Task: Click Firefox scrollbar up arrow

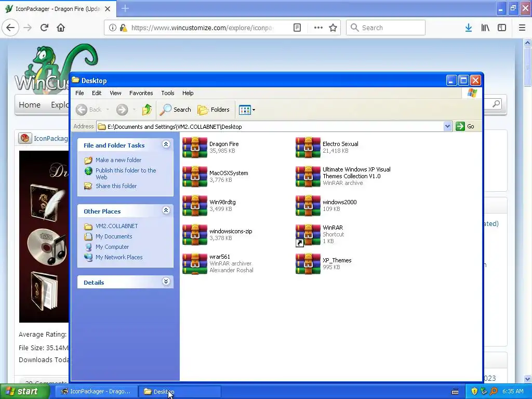Action: pos(527,43)
